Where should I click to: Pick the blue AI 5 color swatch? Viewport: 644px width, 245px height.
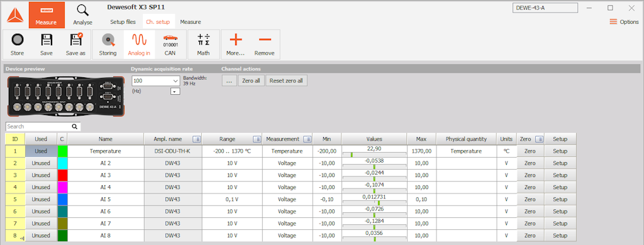[62, 199]
